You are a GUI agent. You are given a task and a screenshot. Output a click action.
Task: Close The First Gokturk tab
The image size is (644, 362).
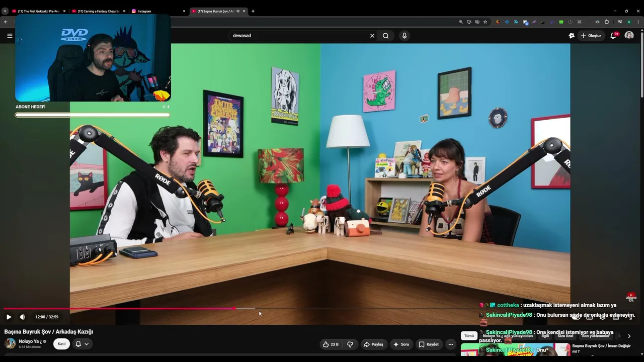[63, 11]
